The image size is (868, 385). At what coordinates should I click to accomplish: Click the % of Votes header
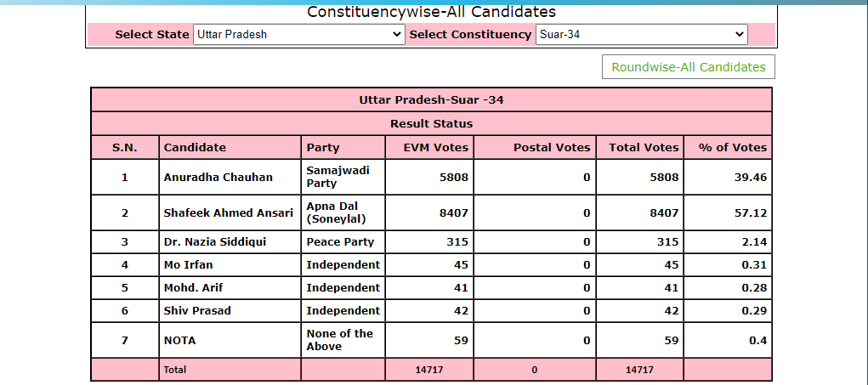click(728, 148)
